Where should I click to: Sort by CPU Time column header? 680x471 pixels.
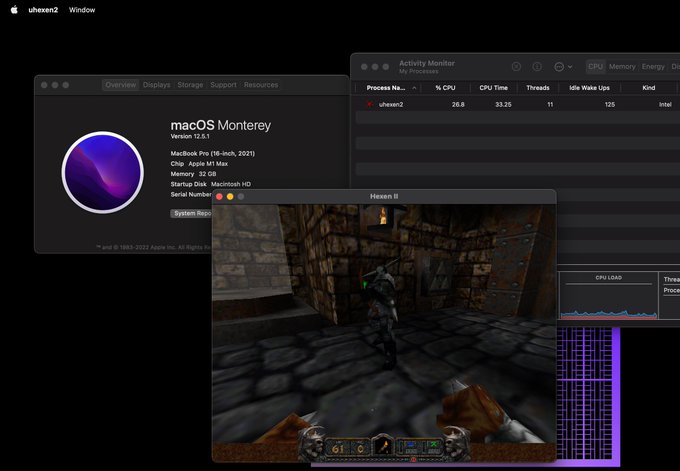(x=494, y=88)
